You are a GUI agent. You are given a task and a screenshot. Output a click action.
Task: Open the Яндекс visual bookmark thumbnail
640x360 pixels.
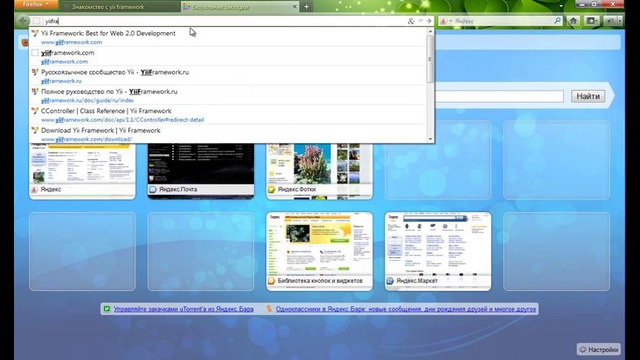tap(82, 171)
